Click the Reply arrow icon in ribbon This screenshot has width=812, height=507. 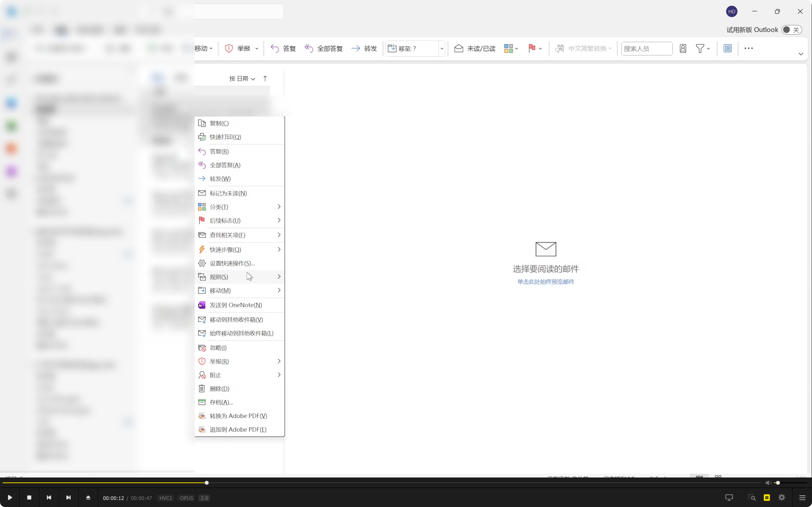click(275, 48)
